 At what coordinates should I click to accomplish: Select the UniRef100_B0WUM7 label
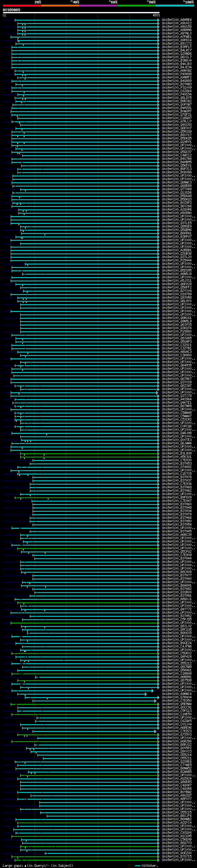pos(177,111)
